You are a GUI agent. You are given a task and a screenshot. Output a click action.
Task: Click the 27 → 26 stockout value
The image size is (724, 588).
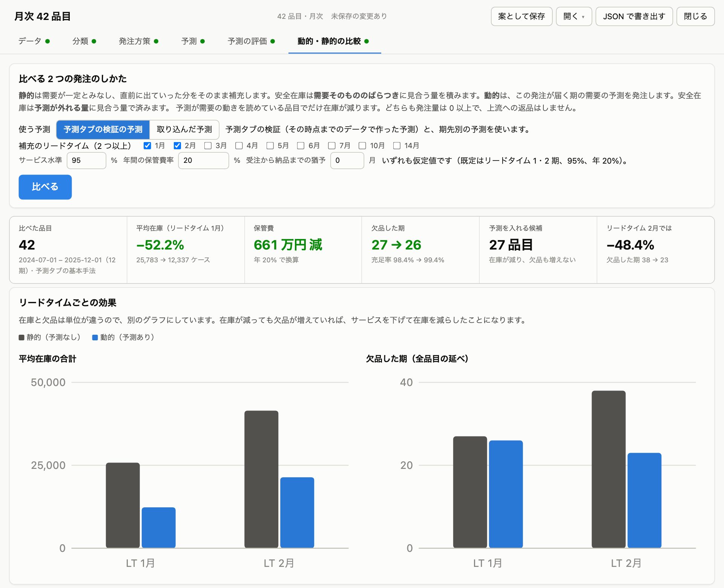(396, 245)
